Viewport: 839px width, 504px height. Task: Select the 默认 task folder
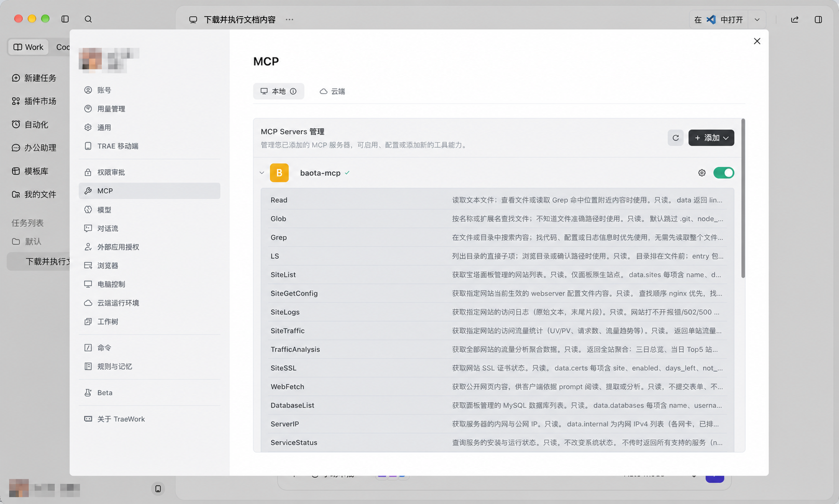point(27,242)
